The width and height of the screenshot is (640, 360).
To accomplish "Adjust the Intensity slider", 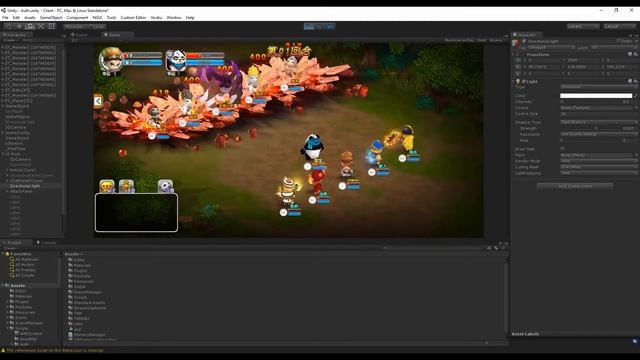I will [590, 102].
